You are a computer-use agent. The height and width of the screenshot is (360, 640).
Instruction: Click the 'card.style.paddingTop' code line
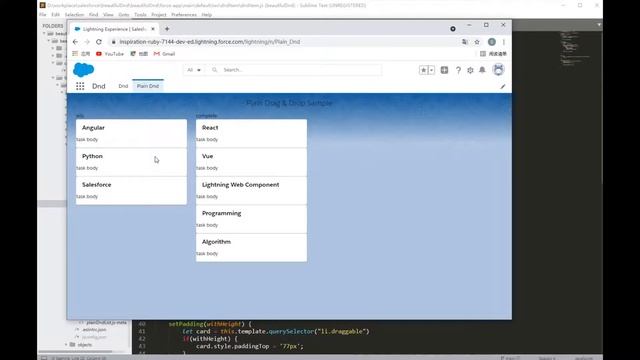pyautogui.click(x=249, y=346)
